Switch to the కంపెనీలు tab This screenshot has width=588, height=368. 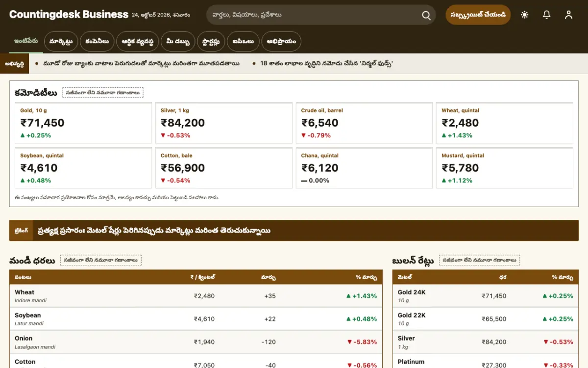[x=97, y=42]
